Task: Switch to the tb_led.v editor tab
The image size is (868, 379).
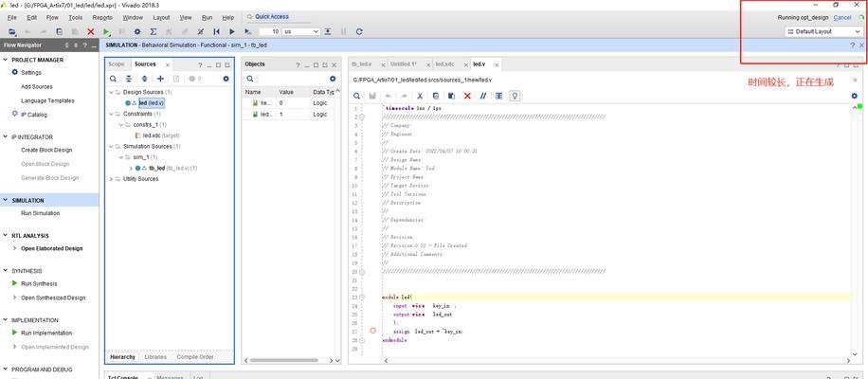Action: point(361,64)
